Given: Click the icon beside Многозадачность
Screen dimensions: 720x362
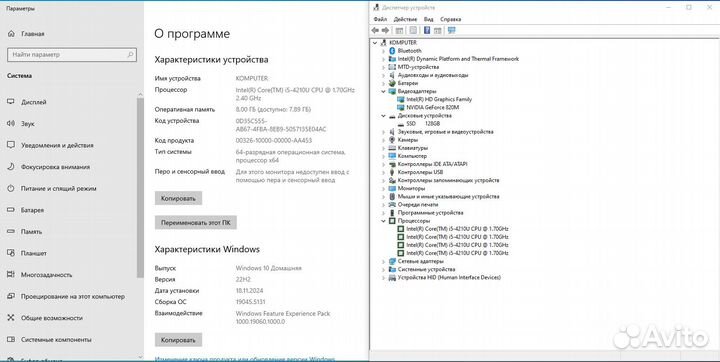Looking at the screenshot, I should 11,275.
